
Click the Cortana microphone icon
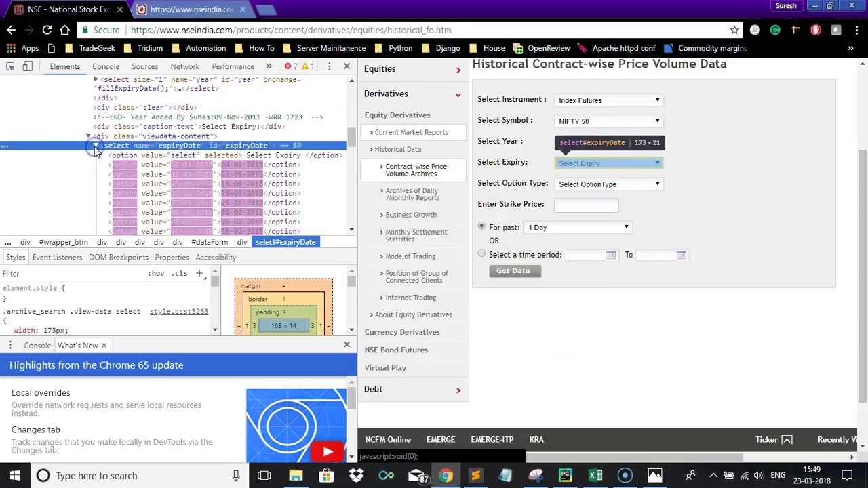pyautogui.click(x=235, y=476)
